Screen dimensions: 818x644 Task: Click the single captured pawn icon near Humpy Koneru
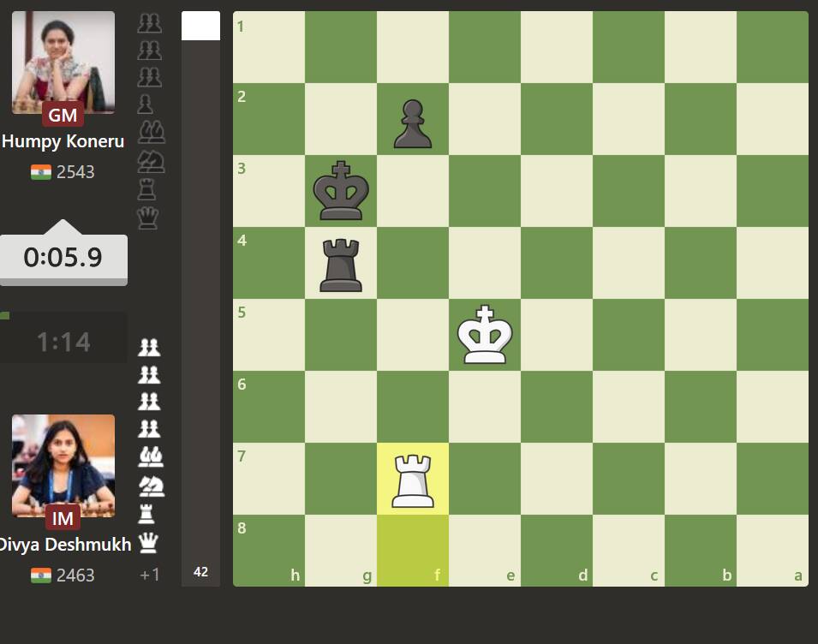[x=146, y=104]
